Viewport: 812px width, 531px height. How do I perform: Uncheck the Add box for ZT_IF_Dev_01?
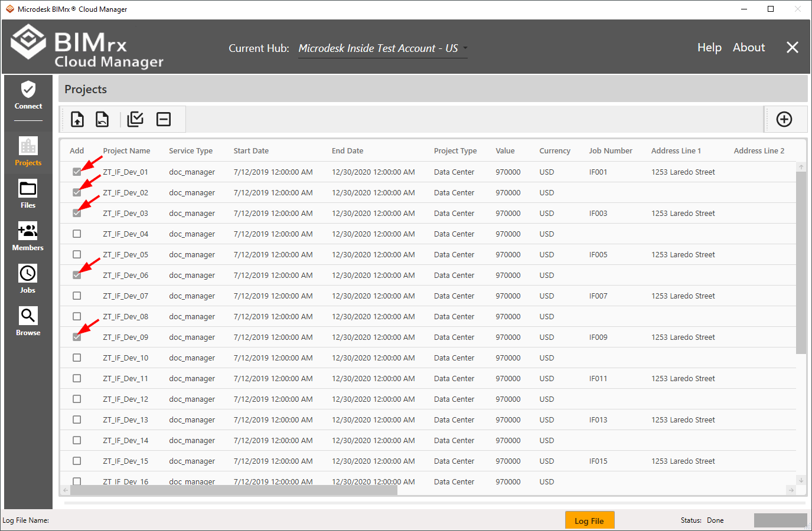(x=77, y=172)
